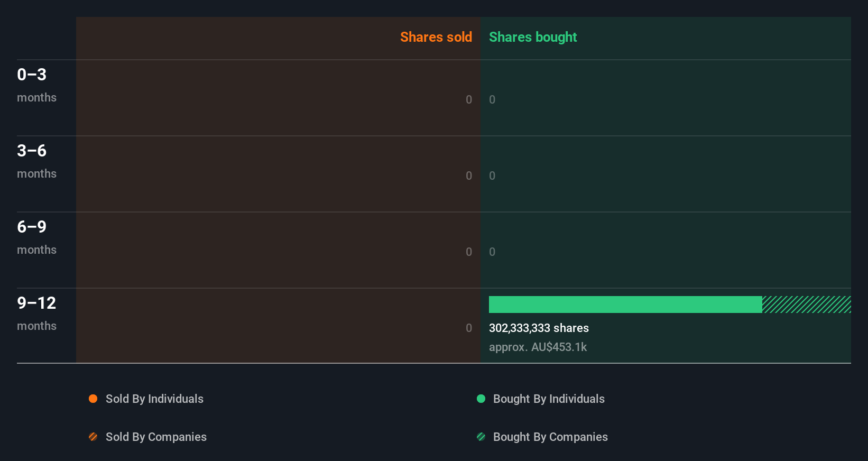
Task: Click the hatched green bar segment
Action: pyautogui.click(x=807, y=305)
